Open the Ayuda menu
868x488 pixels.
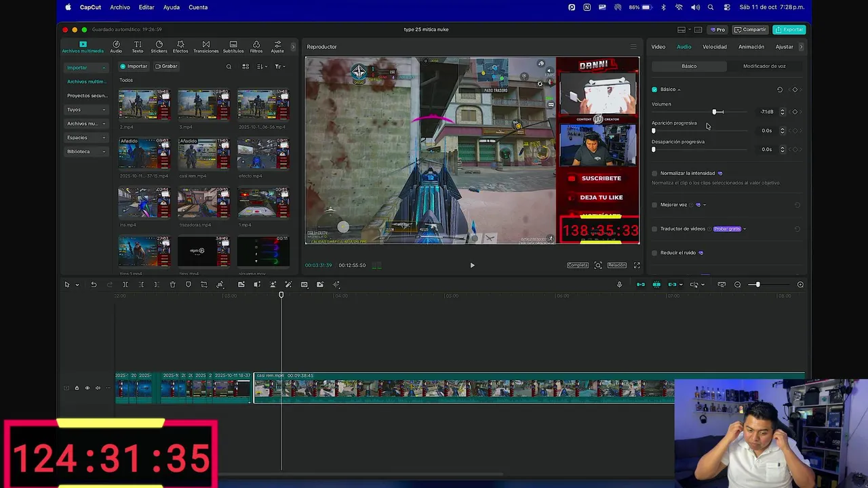click(x=172, y=7)
